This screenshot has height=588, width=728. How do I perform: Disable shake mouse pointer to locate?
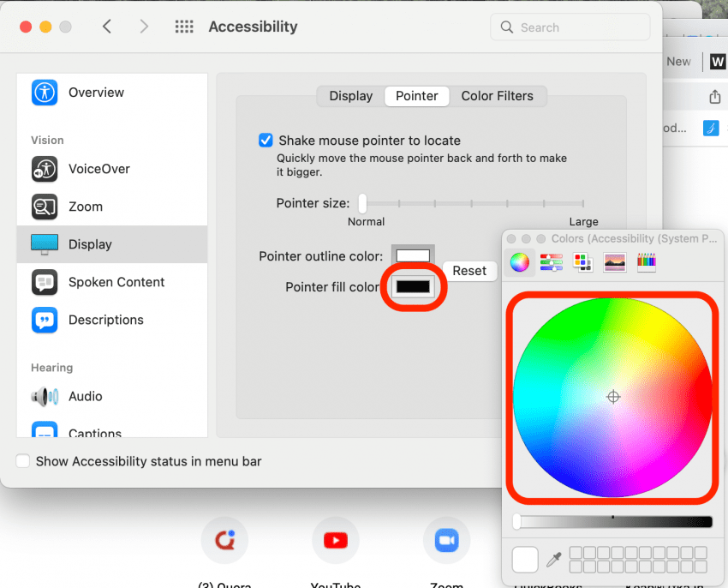[x=266, y=140]
